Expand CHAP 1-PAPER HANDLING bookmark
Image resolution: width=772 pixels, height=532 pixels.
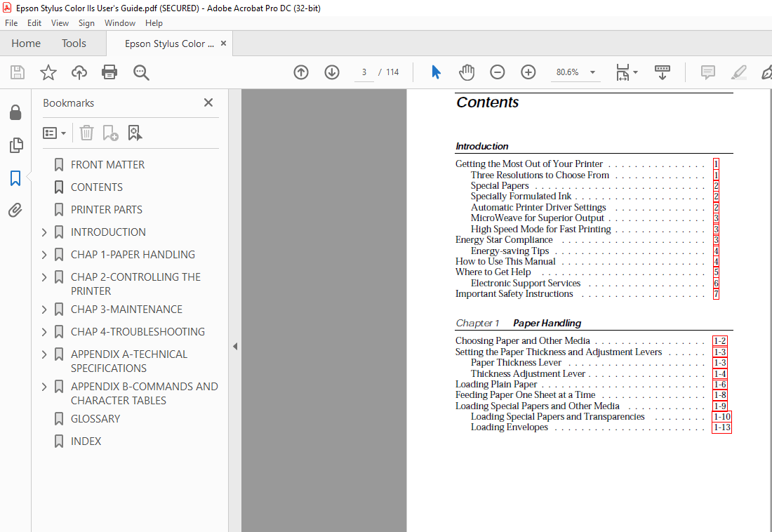pos(44,255)
